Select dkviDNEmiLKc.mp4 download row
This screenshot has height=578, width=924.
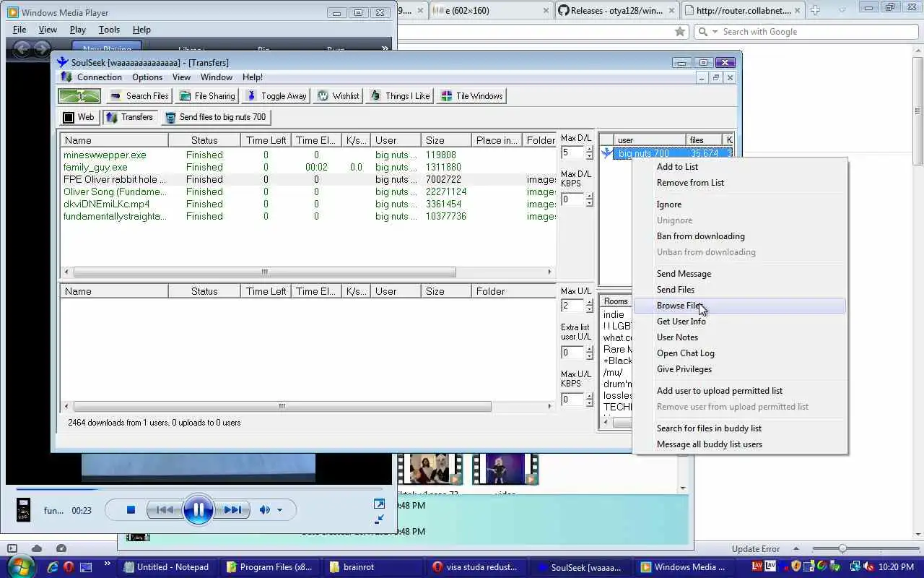308,204
